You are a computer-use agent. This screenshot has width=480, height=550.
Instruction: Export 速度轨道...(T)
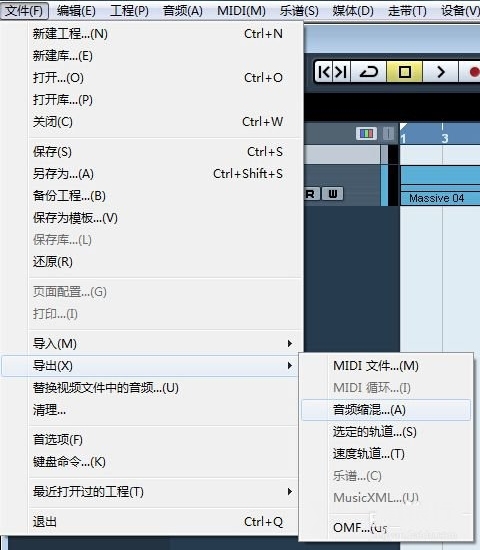[386, 454]
